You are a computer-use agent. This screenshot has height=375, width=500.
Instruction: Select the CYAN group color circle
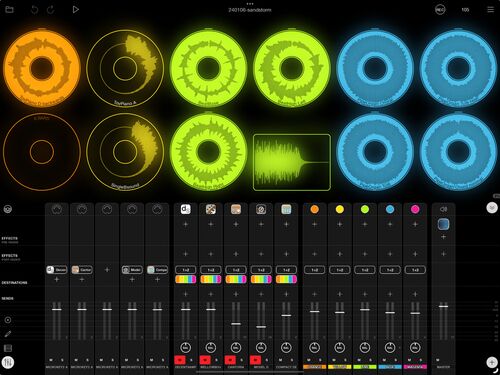tap(390, 209)
